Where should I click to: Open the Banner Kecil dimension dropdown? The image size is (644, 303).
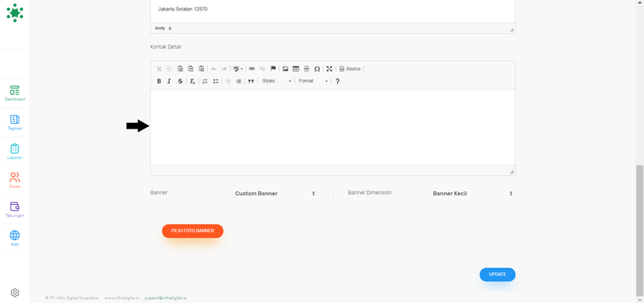[x=473, y=194]
